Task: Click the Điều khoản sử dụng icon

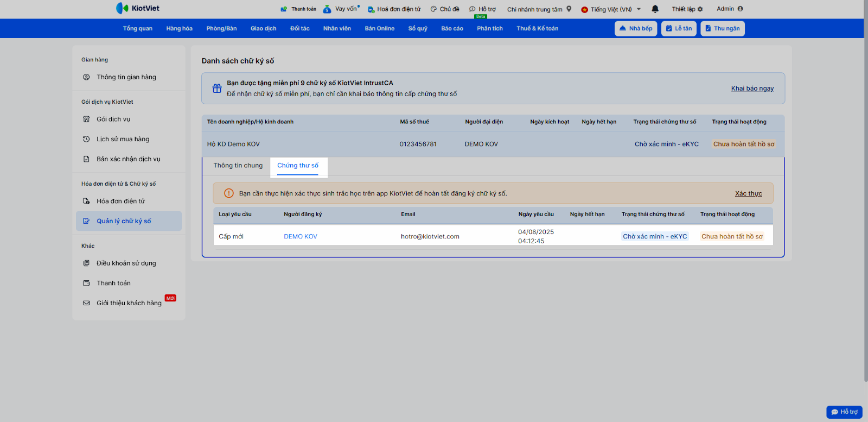Action: pyautogui.click(x=86, y=263)
